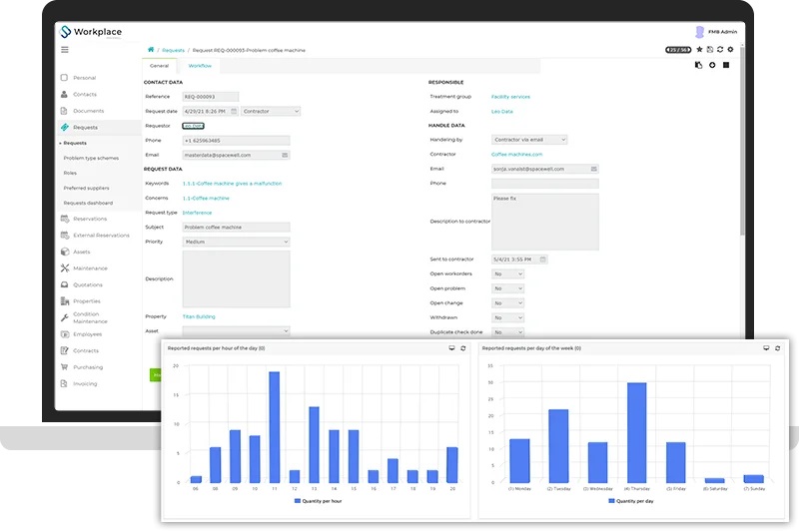Screen dimensions: 799x532
Task: Open the Withdrawn dropdown
Action: (x=506, y=317)
